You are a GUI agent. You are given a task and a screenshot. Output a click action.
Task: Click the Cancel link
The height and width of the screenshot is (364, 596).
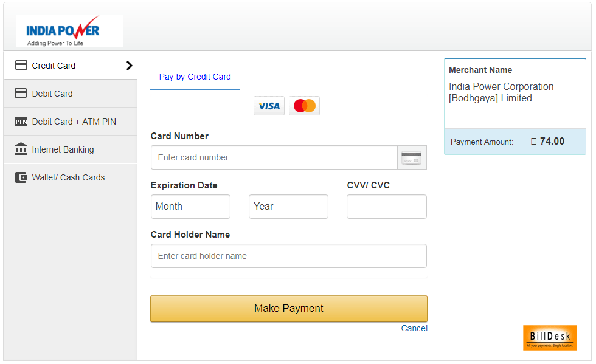414,328
